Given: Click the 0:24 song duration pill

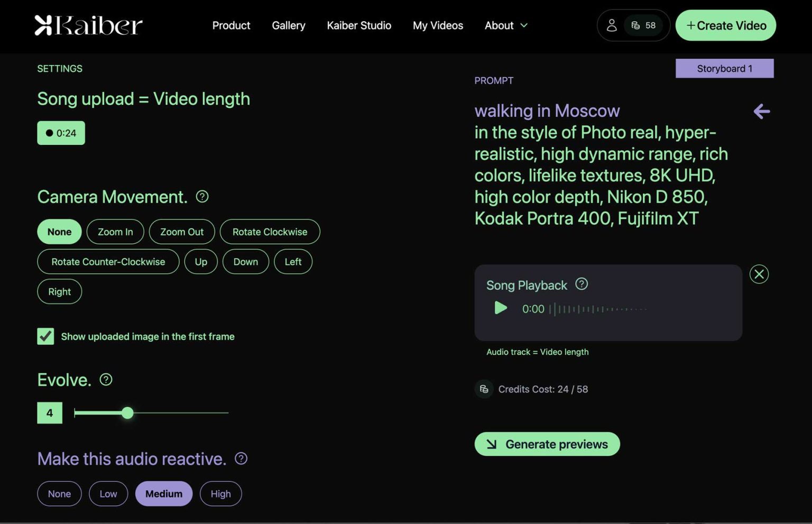Looking at the screenshot, I should (61, 133).
